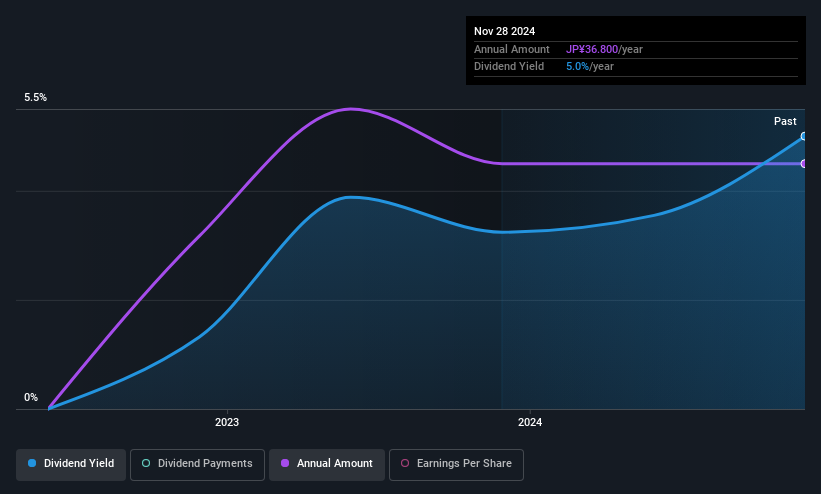The image size is (821, 494).
Task: Click the 2024 axis label
Action: click(530, 422)
